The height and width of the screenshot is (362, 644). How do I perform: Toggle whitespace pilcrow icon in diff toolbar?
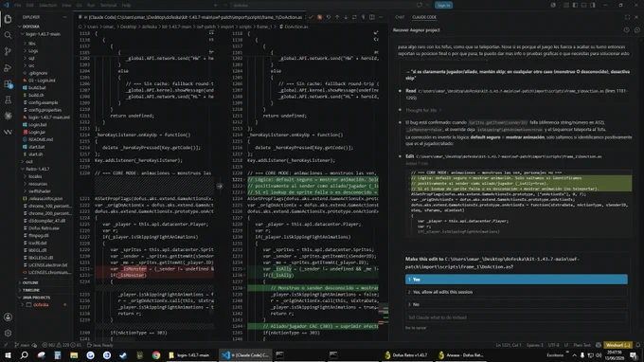363,17
